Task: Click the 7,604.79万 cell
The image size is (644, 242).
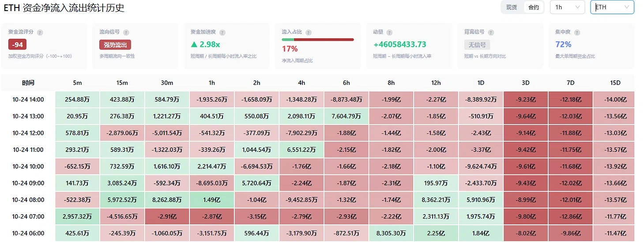Action: 346,116
